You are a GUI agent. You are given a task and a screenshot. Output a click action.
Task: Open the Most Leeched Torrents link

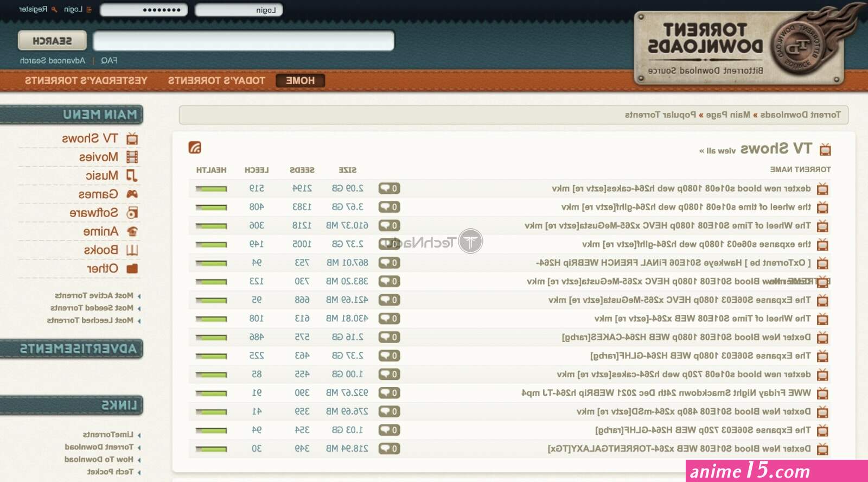click(x=90, y=320)
